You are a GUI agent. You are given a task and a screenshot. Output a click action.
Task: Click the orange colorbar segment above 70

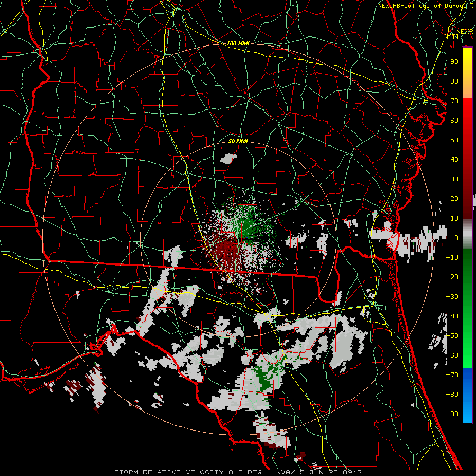point(467,90)
